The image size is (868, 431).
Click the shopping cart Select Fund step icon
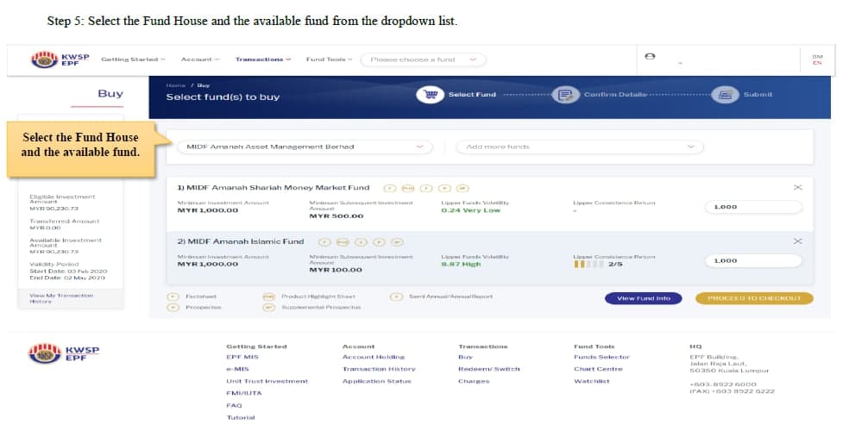431,95
